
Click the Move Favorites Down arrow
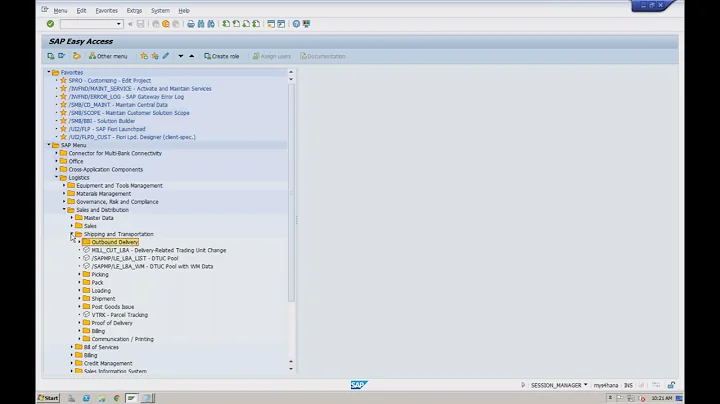point(180,56)
